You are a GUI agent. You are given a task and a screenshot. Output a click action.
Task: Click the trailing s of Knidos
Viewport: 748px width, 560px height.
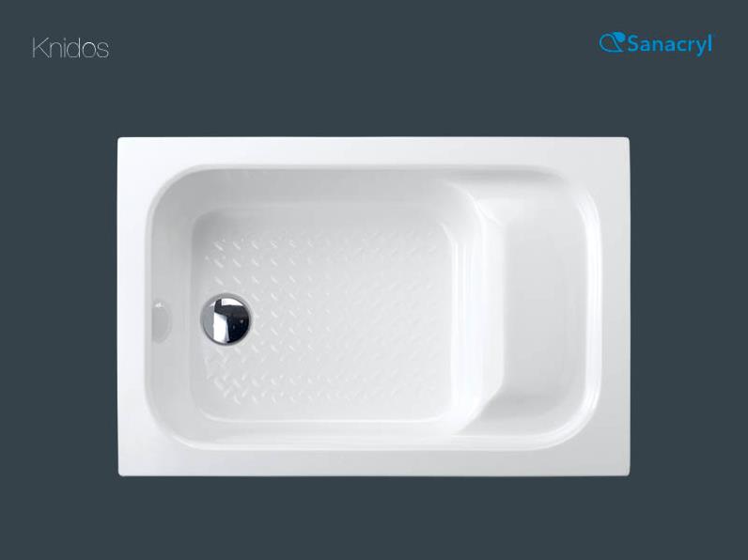point(102,50)
